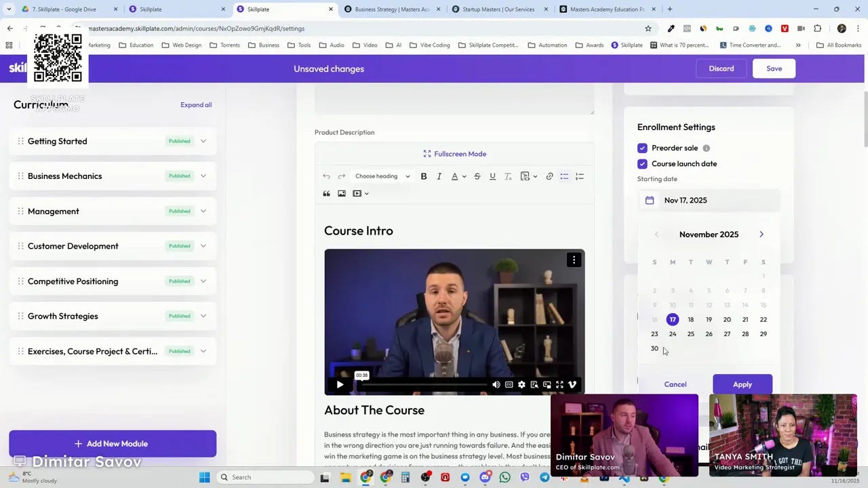Image resolution: width=868 pixels, height=488 pixels.
Task: Expand the Business Mechanics module
Action: pos(203,176)
